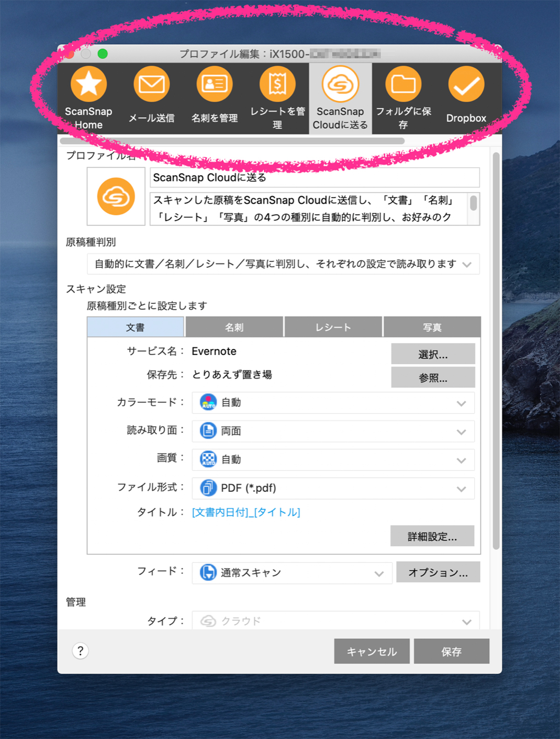Switch to the レシート tab

(333, 328)
